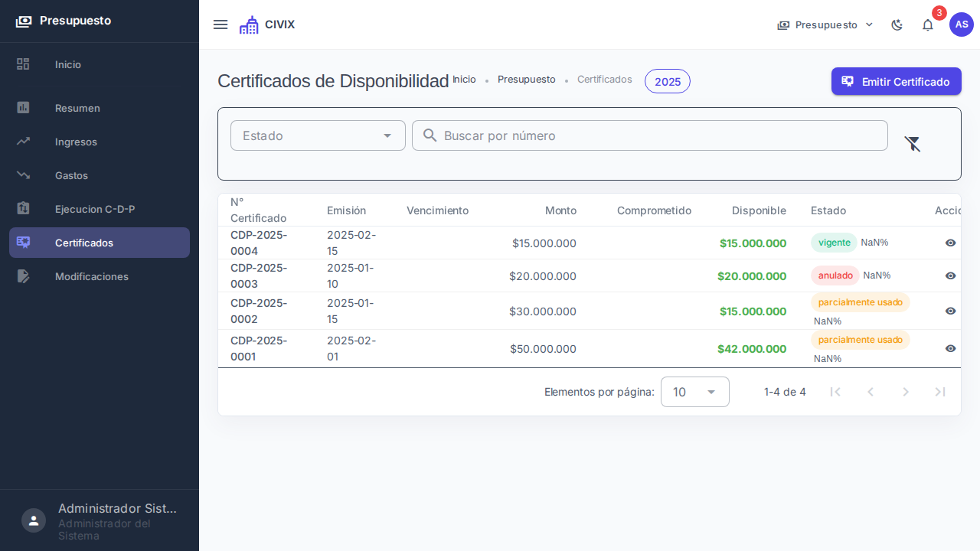This screenshot has width=980, height=551.
Task: Open the Estado filter dropdown
Action: (x=318, y=135)
